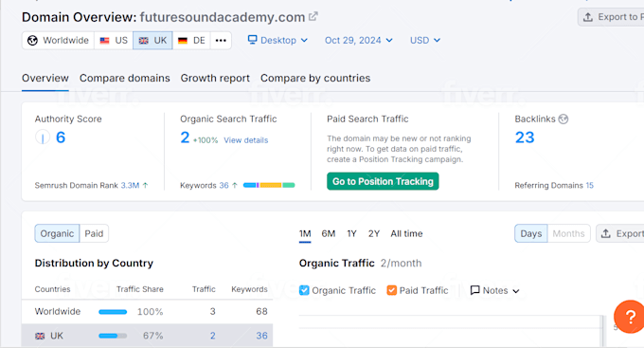The width and height of the screenshot is (644, 348).
Task: Open the USD currency dropdown
Action: (425, 41)
